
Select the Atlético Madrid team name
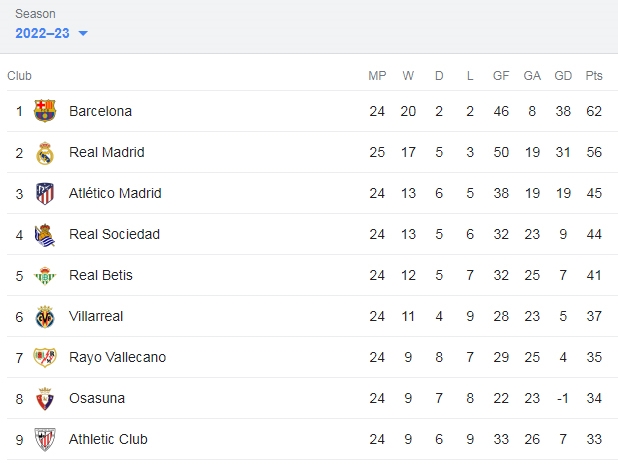pyautogui.click(x=115, y=193)
